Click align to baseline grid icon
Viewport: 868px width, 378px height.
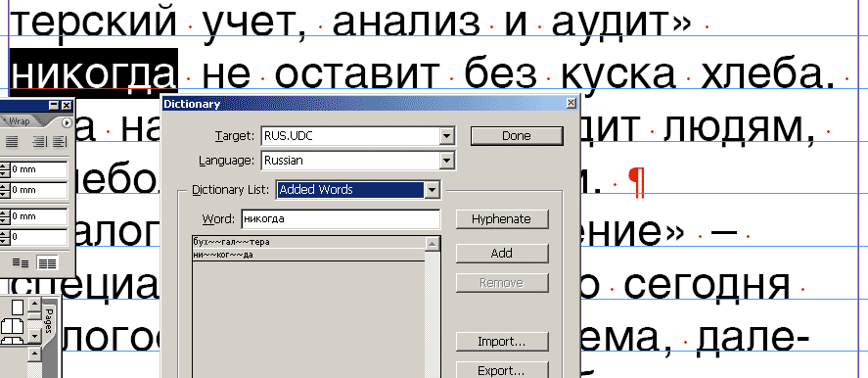[x=47, y=263]
